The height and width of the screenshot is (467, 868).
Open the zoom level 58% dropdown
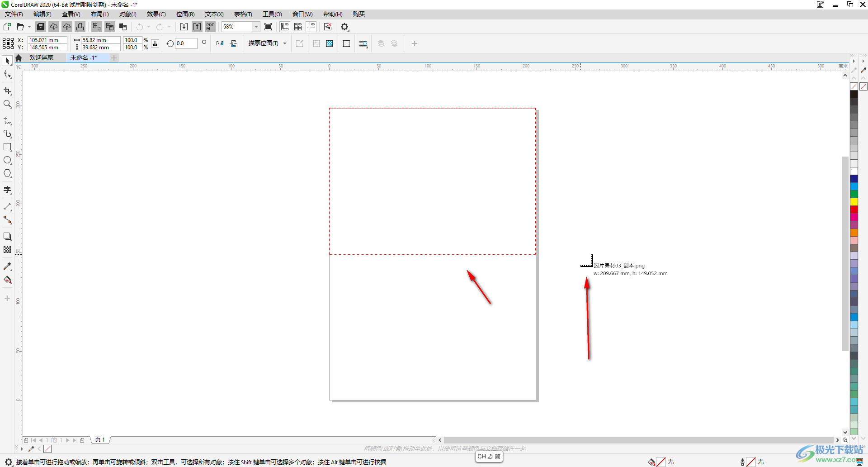256,27
